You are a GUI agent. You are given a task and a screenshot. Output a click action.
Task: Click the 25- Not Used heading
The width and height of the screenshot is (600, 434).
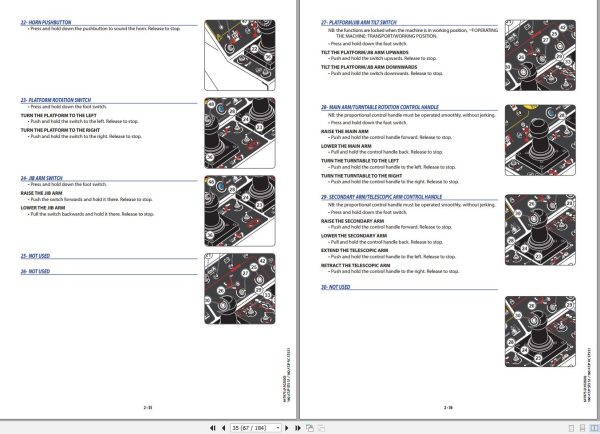[35, 256]
